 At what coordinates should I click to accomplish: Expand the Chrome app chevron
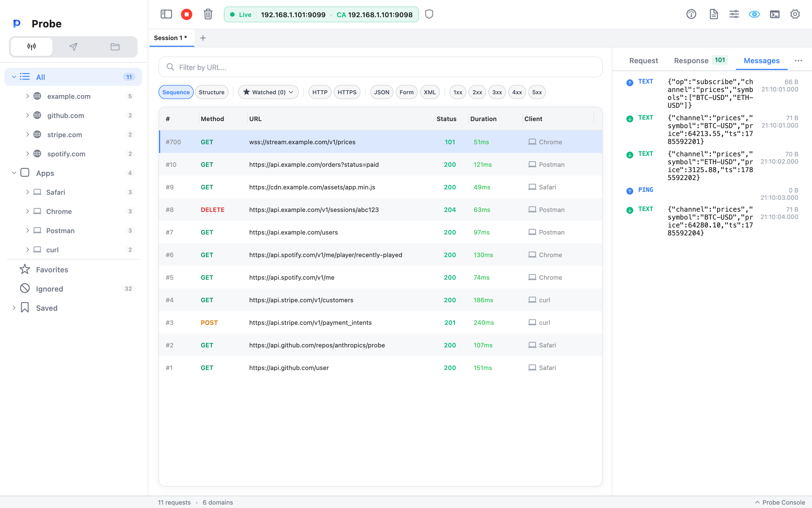click(x=28, y=211)
